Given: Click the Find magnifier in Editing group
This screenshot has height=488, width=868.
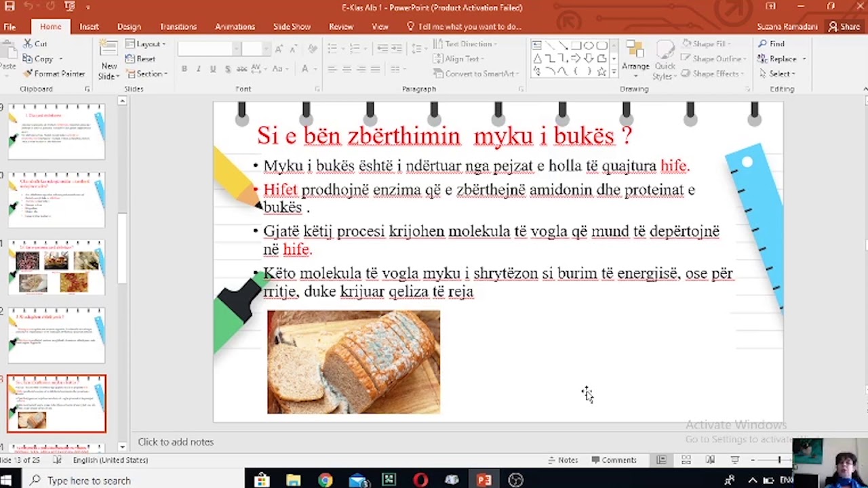Looking at the screenshot, I should [763, 43].
